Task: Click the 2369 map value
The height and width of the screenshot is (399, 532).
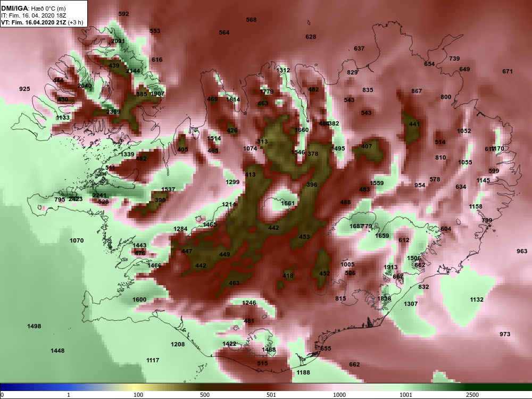Action: pos(113,112)
